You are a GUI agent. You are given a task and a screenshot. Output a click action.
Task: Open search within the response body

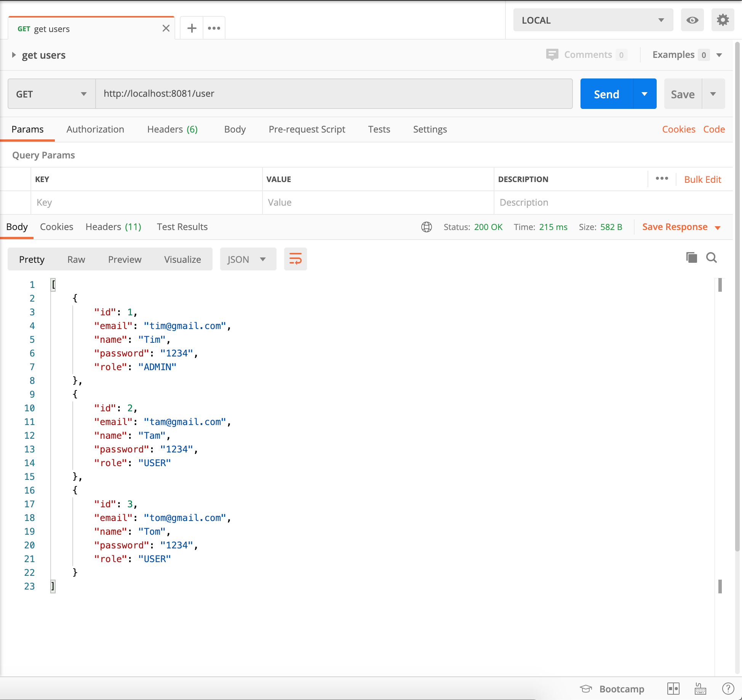coord(712,257)
